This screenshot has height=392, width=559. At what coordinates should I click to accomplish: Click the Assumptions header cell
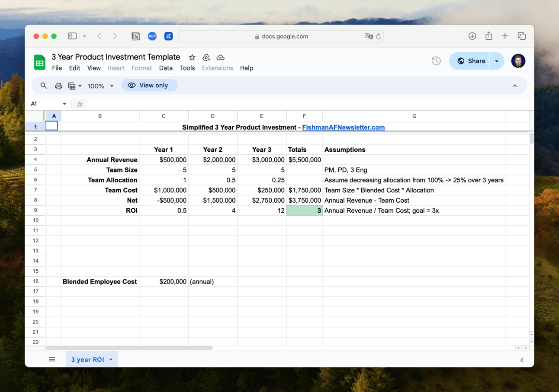click(x=414, y=150)
